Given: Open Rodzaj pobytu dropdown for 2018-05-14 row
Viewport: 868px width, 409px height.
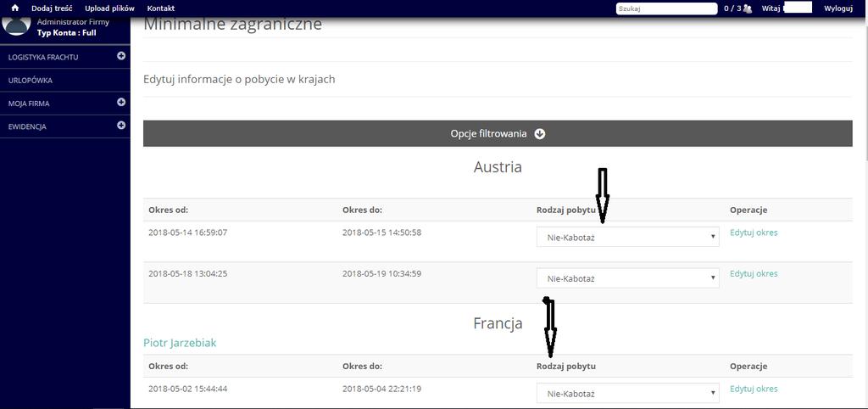Looking at the screenshot, I should (628, 237).
